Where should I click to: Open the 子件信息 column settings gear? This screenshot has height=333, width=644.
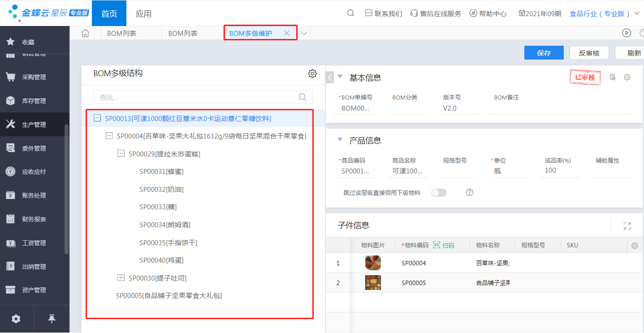click(x=635, y=245)
